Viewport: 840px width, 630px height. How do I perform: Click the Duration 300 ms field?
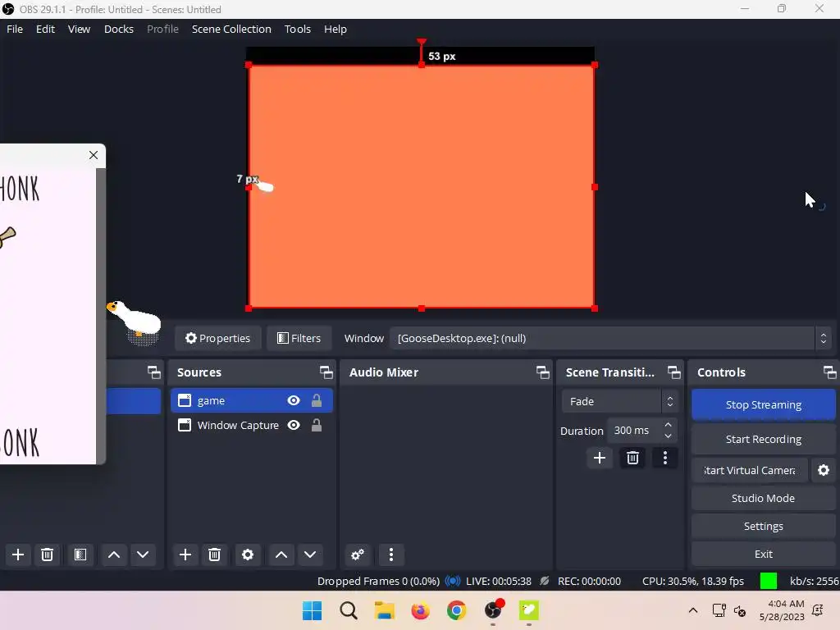click(x=636, y=430)
